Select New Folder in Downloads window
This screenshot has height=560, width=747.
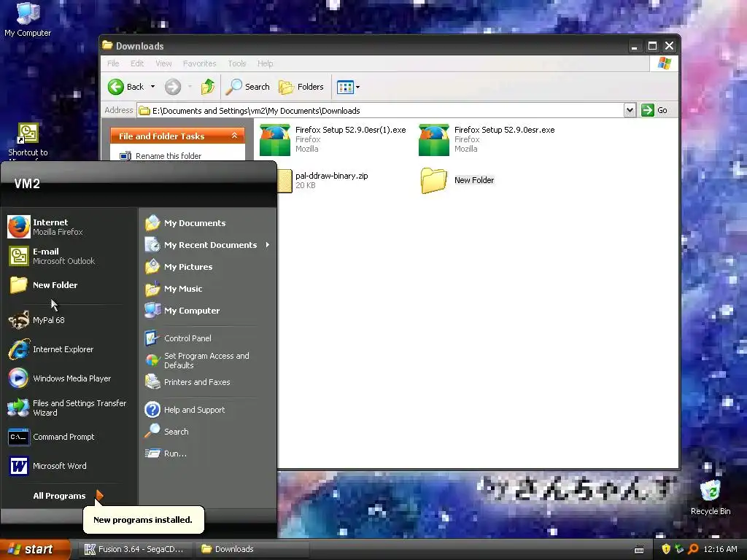[x=457, y=180]
